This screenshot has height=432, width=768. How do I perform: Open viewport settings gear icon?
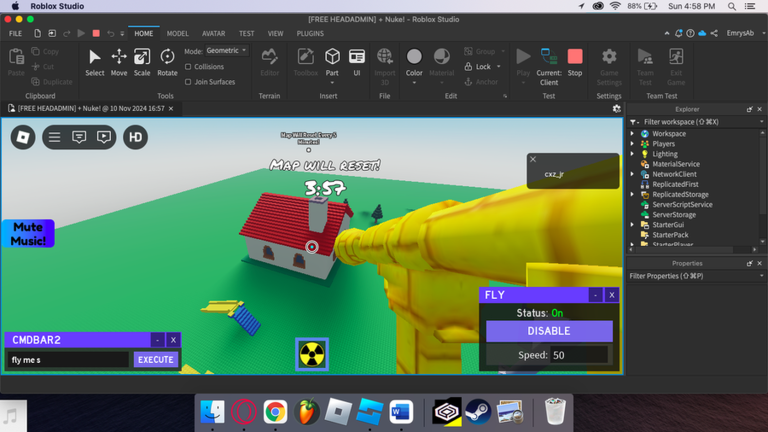coord(617,109)
